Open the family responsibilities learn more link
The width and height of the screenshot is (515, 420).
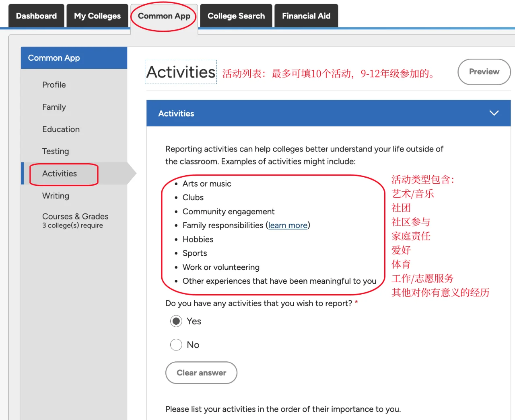(x=287, y=225)
